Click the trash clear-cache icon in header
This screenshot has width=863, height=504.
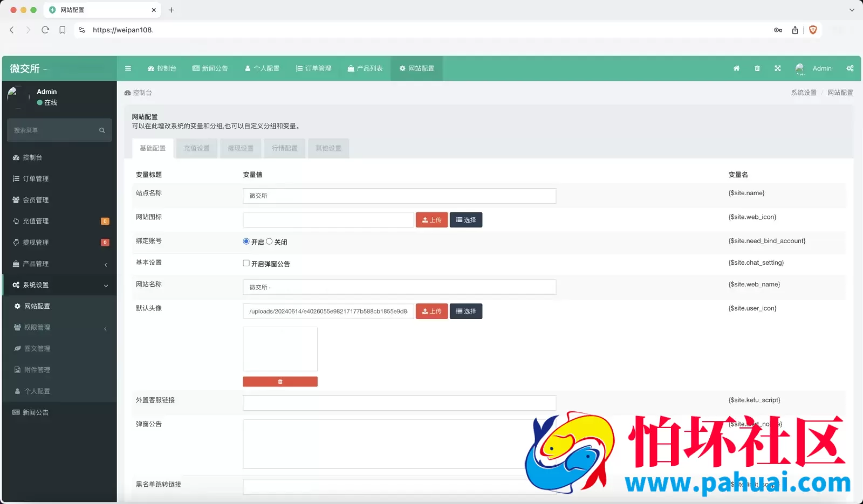tap(757, 68)
